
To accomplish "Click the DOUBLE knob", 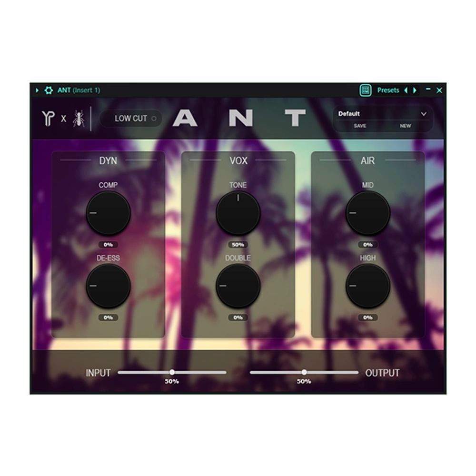I will pos(238,286).
